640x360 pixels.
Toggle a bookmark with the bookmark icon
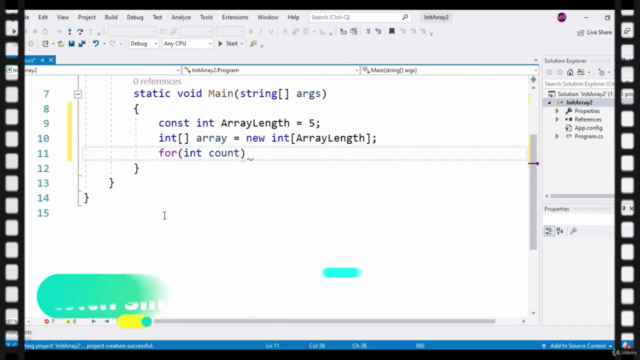[392, 31]
